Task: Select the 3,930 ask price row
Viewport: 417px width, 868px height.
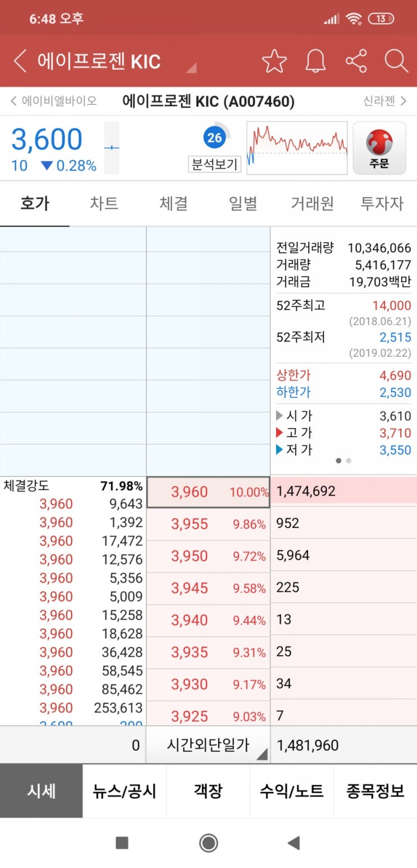Action: coord(208,684)
